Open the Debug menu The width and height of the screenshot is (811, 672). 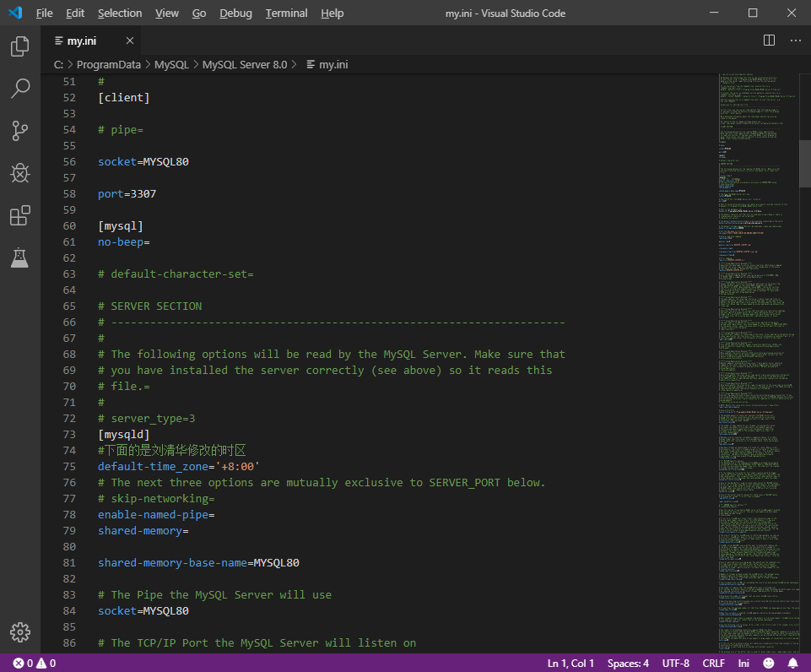tap(235, 13)
